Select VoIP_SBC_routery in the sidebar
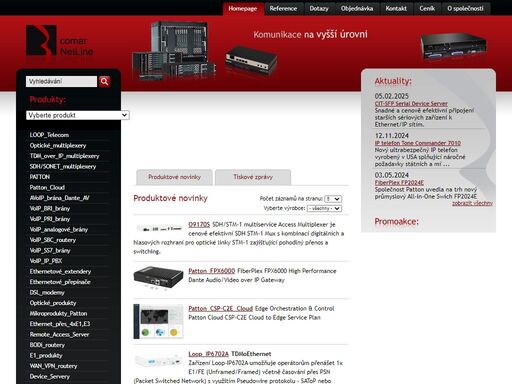 click(53, 240)
